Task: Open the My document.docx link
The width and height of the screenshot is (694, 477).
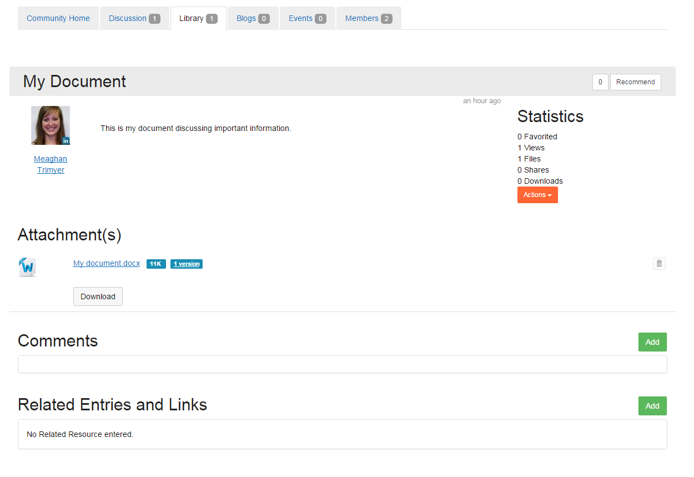Action: pyautogui.click(x=107, y=264)
